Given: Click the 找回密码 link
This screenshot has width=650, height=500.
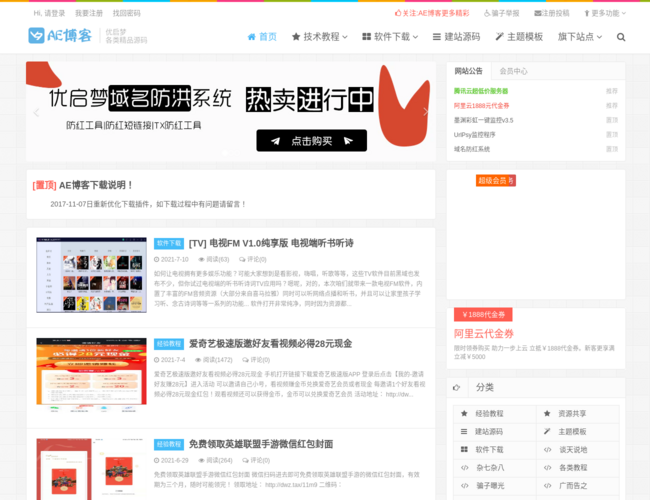Looking at the screenshot, I should coord(126,13).
